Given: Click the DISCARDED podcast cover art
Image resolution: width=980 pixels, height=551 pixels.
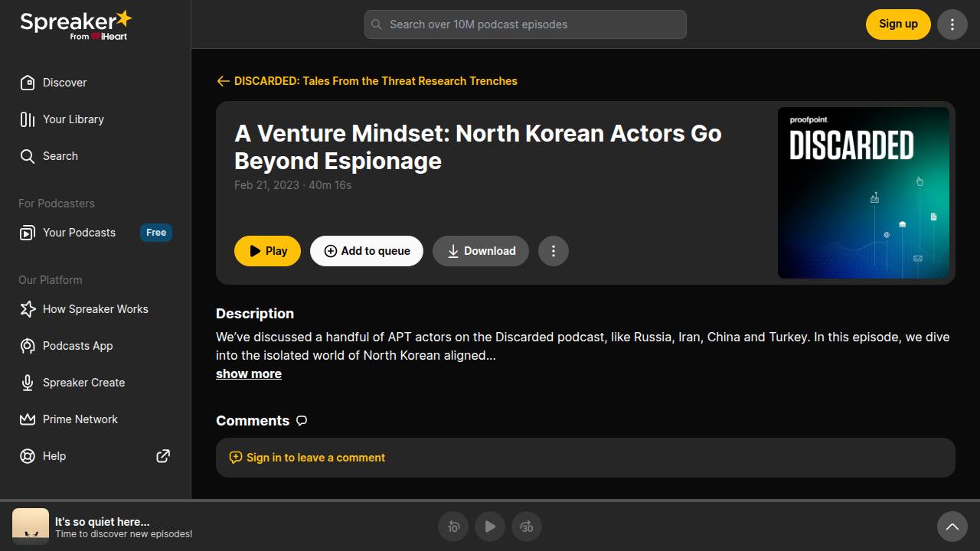Looking at the screenshot, I should (x=864, y=193).
